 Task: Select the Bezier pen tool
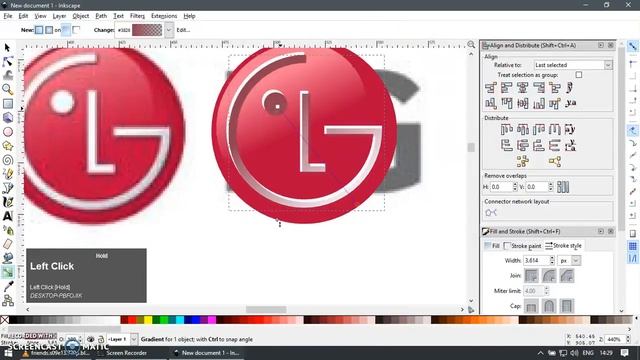7,188
